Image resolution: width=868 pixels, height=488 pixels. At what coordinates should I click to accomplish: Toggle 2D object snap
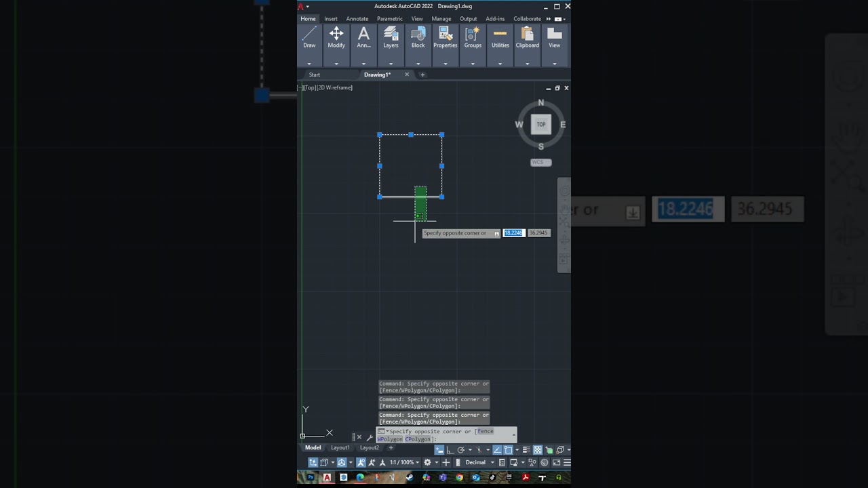[x=508, y=449]
